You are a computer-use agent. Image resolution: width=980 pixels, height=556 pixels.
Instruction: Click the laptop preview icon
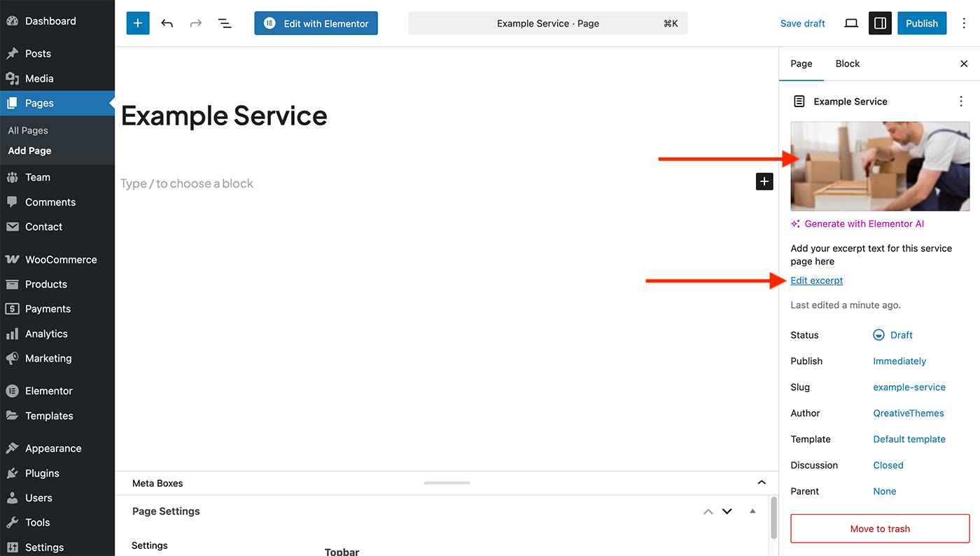(x=850, y=23)
